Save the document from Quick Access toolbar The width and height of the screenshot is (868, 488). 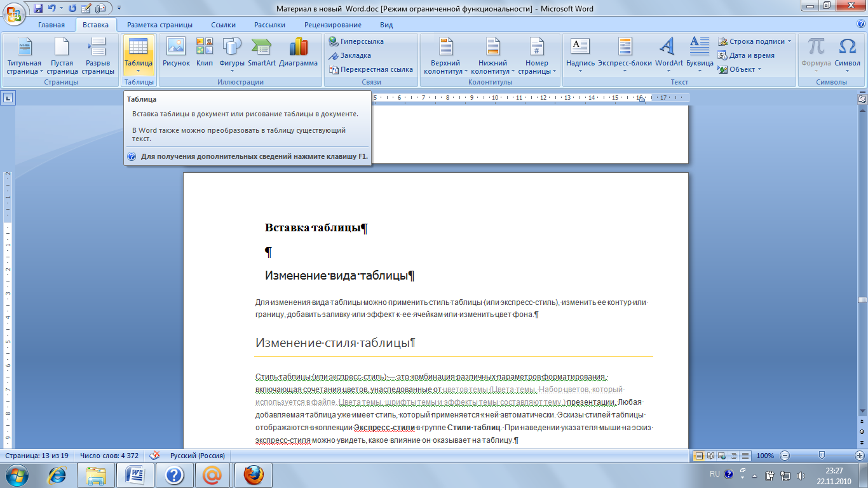point(38,9)
